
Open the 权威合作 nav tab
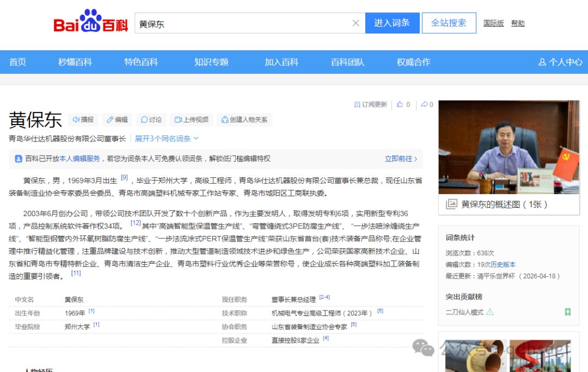[414, 62]
